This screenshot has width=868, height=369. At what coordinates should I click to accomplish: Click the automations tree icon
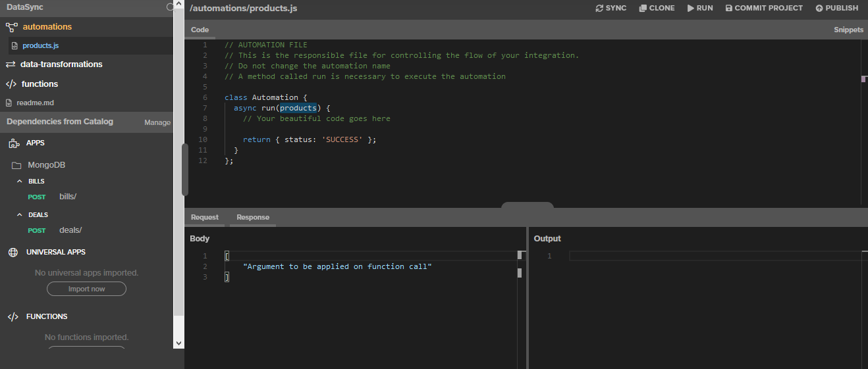click(11, 27)
